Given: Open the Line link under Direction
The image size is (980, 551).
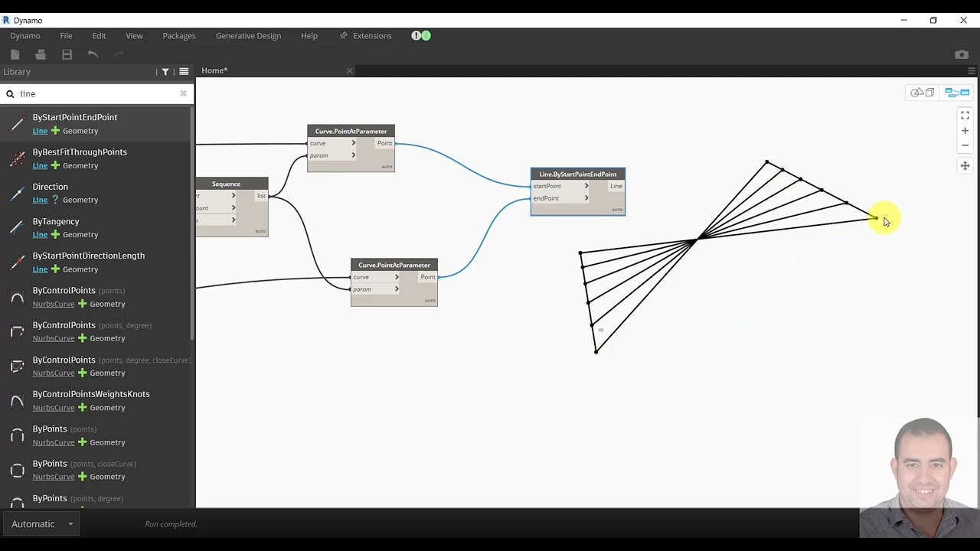Looking at the screenshot, I should (40, 200).
